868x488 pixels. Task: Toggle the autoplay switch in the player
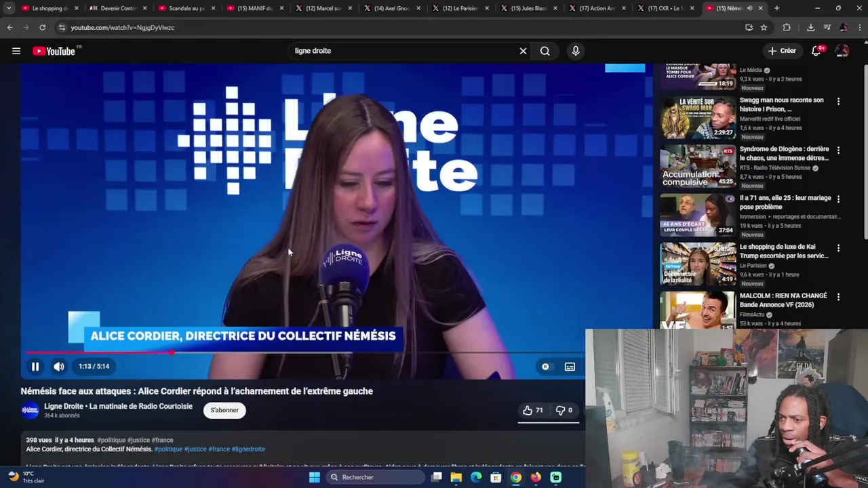(x=545, y=367)
